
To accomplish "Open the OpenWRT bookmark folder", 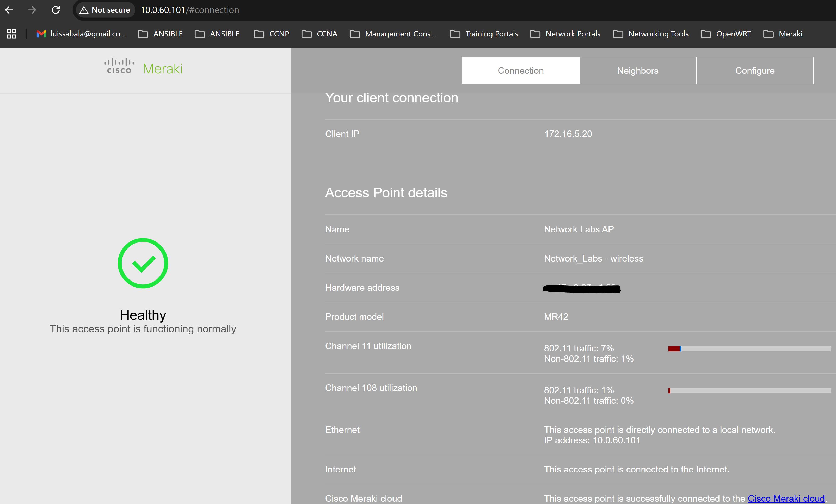I will point(726,34).
